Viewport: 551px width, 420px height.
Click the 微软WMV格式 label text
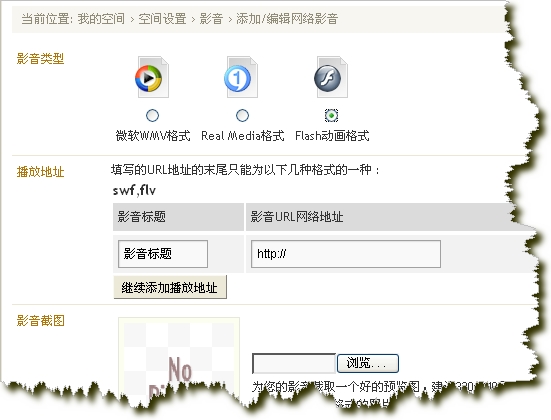click(153, 136)
